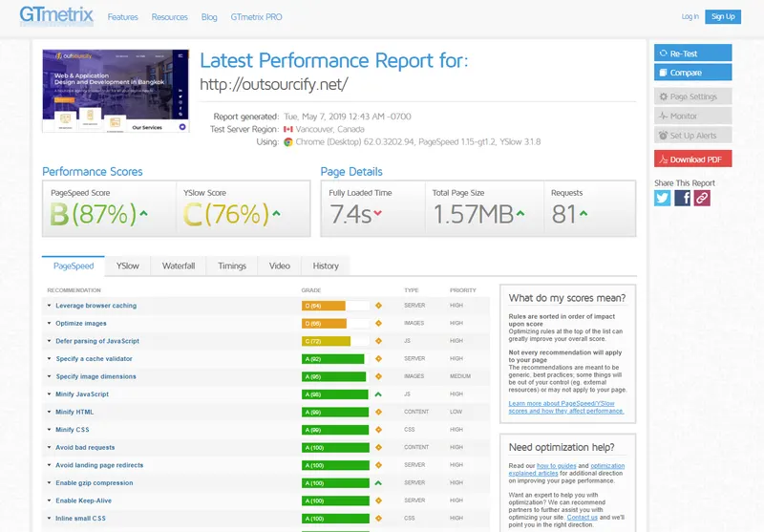Open Blog in top navigation
Screen dimensions: 764x532
209,17
